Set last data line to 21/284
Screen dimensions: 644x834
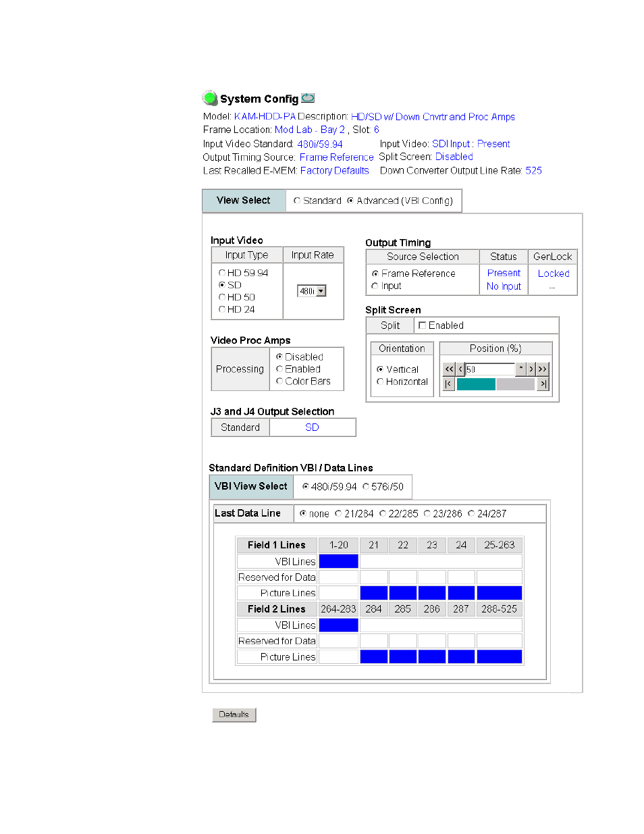(338, 513)
